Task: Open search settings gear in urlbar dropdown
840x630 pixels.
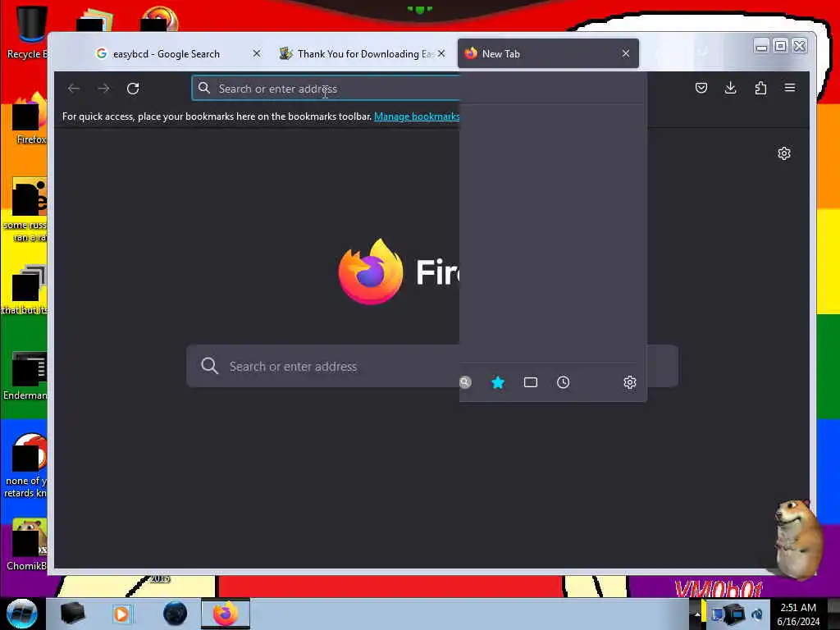Action: click(629, 382)
